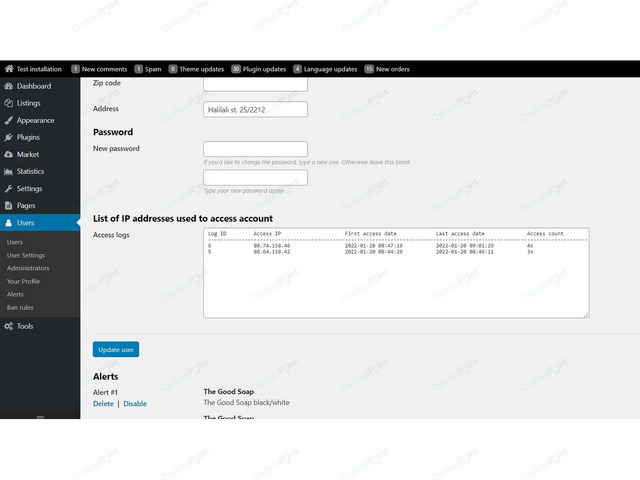
Task: Open Administrators submenu entry
Action: click(28, 268)
